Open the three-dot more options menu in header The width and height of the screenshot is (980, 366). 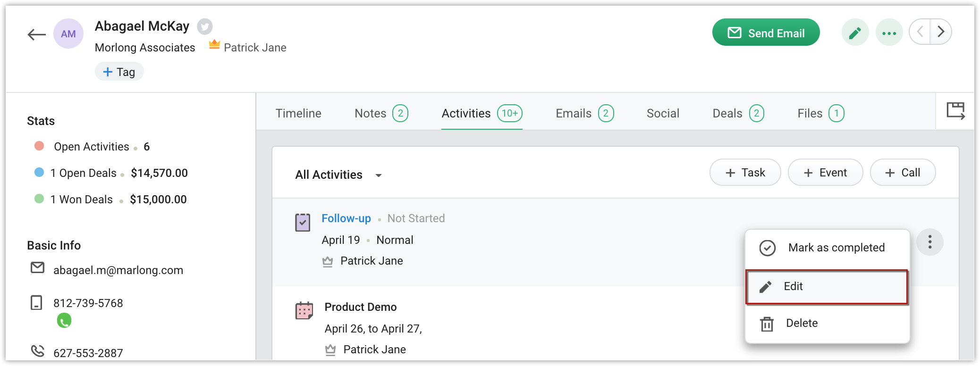tap(889, 33)
